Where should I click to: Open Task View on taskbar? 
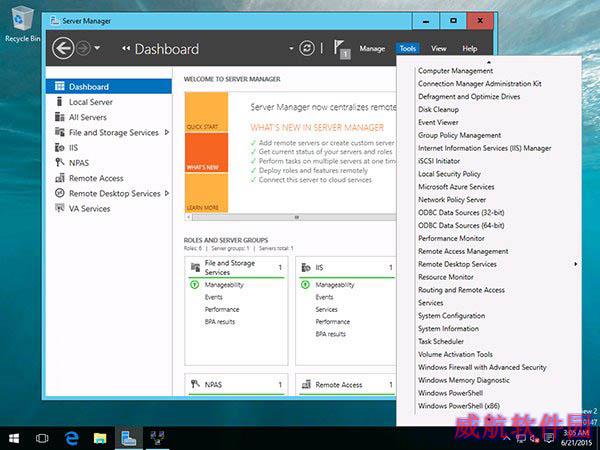(x=42, y=438)
